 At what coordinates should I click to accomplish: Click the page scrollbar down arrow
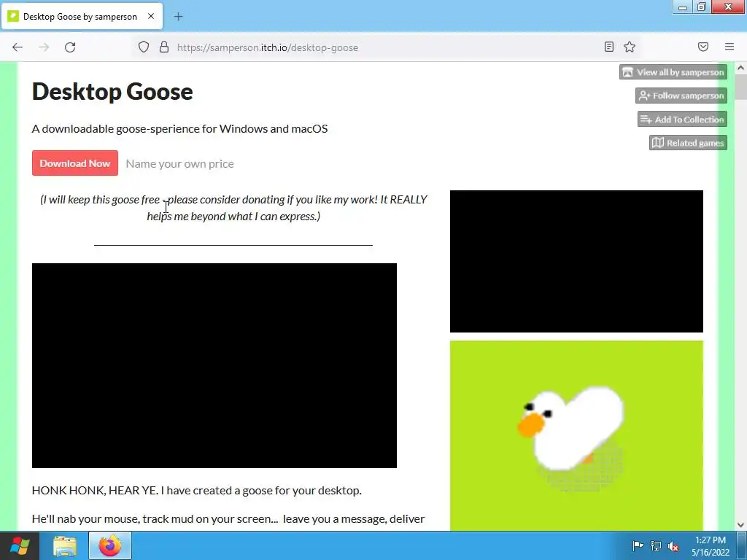[740, 525]
